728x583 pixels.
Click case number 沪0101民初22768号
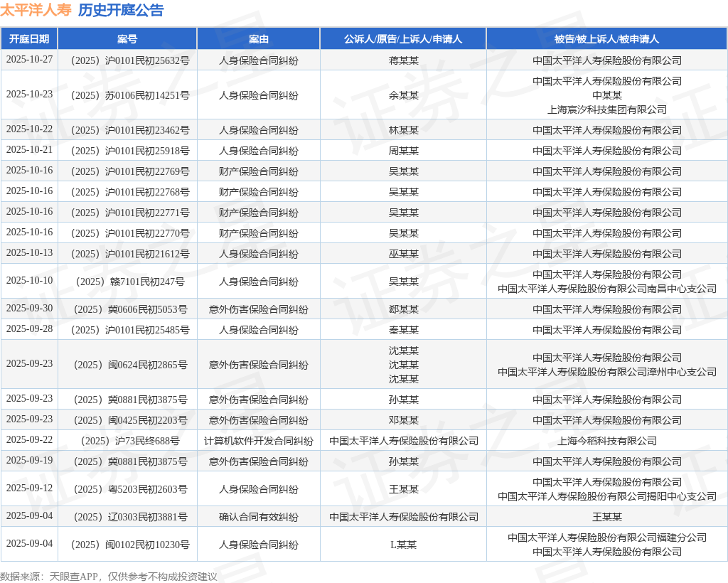[x=131, y=192]
